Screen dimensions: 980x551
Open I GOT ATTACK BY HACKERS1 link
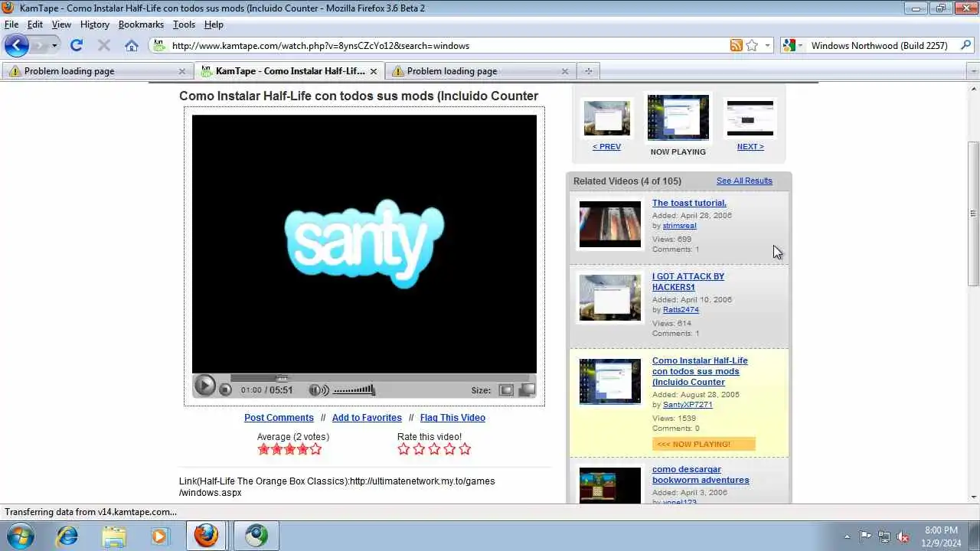[688, 282]
